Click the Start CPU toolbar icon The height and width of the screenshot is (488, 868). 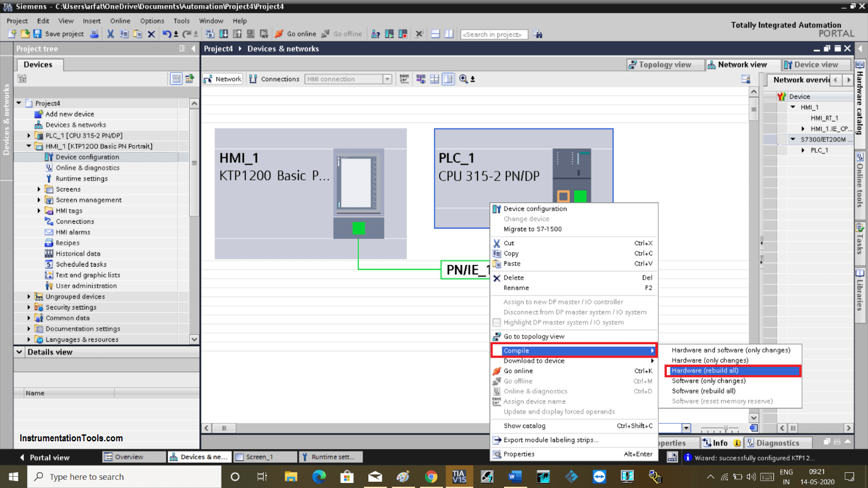[389, 34]
